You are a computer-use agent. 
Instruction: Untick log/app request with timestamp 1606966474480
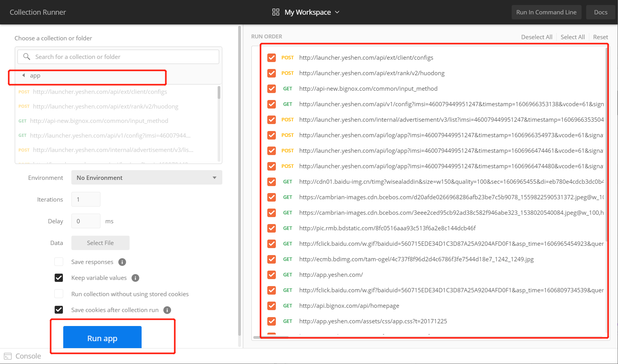[x=272, y=166]
